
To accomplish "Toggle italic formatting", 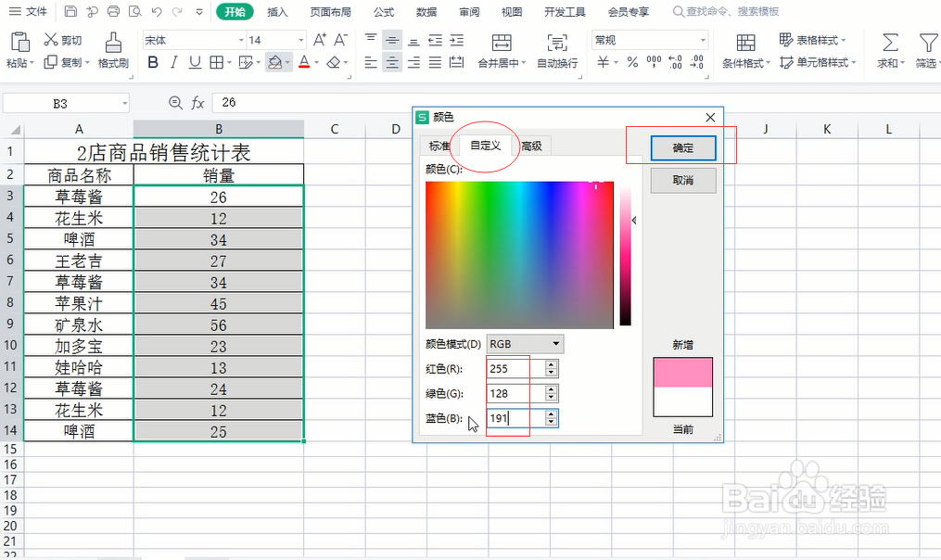I will pyautogui.click(x=173, y=61).
